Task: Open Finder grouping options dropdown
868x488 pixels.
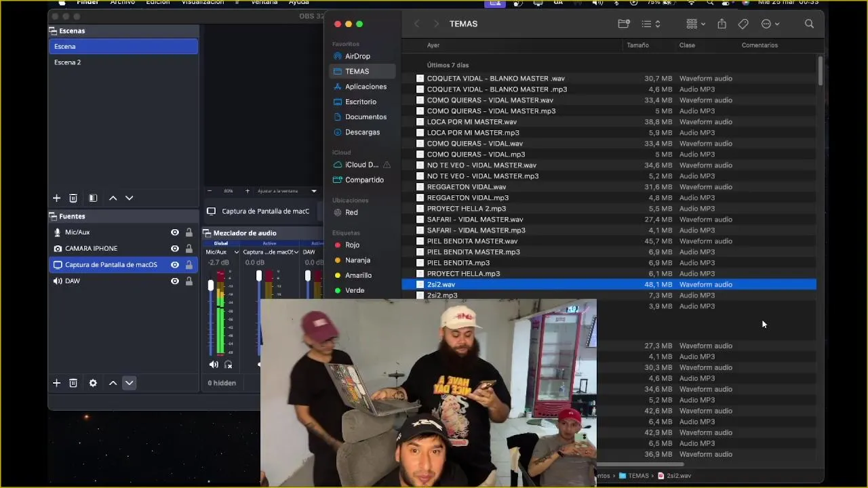Action: coord(696,24)
